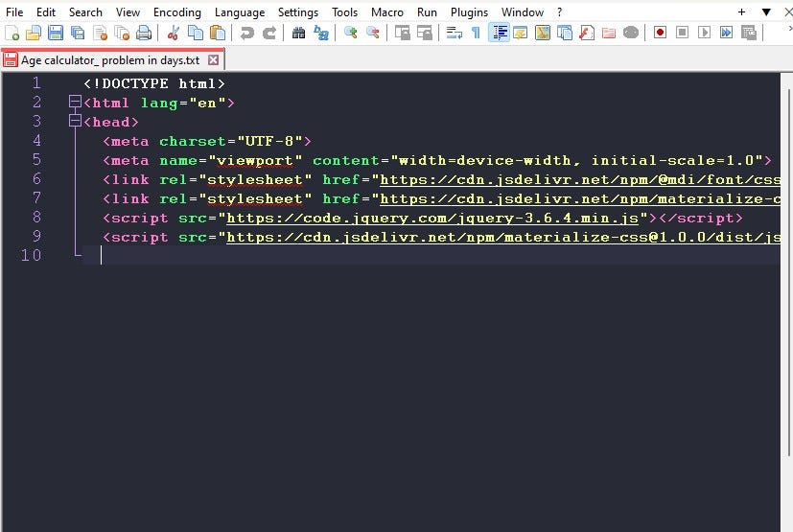Toggle the file Monitoring eye icon
Screen dimensions: 793x532
coord(631,33)
